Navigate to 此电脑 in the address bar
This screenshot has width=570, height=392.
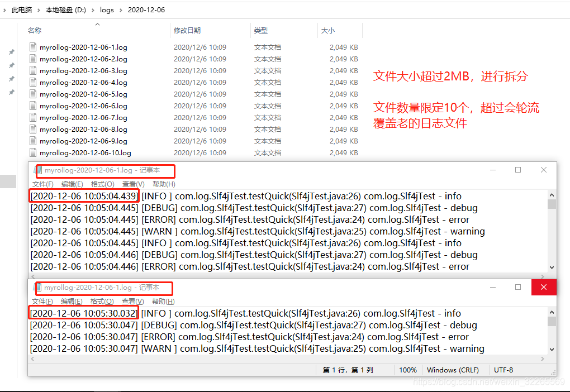(x=22, y=10)
